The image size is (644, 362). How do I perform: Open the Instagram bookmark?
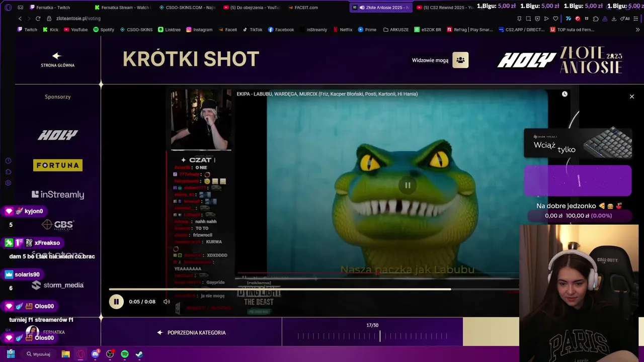click(x=199, y=30)
